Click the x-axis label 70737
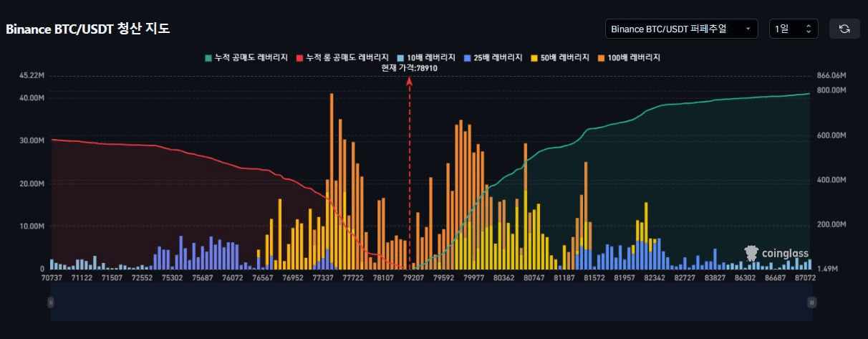 (52, 277)
